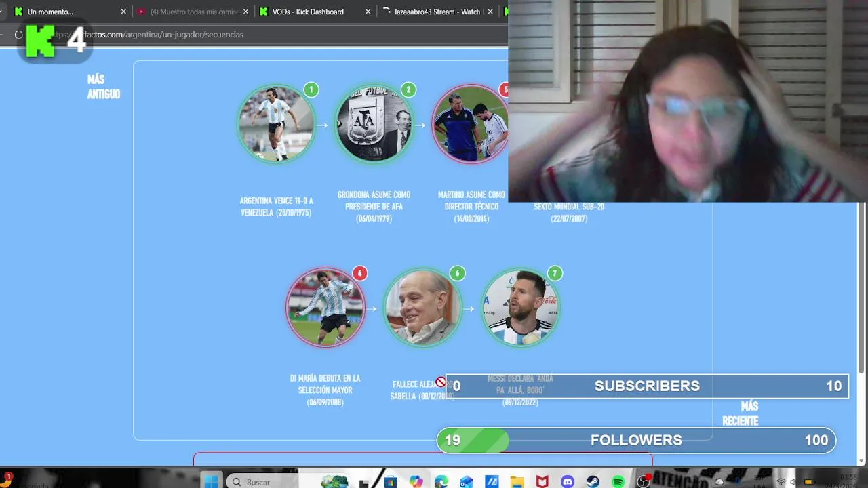Click 'Sexto Mundial Sub-20' caption
868x488 pixels.
tap(569, 212)
